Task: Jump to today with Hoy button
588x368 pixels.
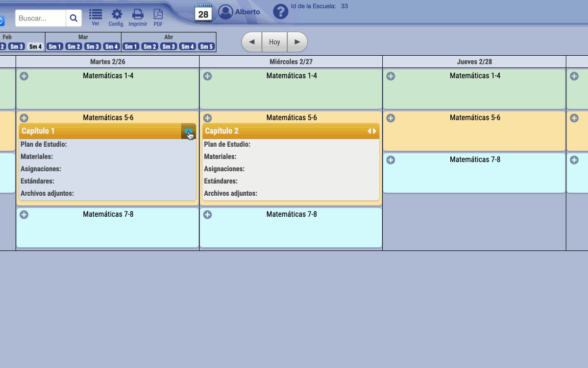Action: click(x=275, y=42)
